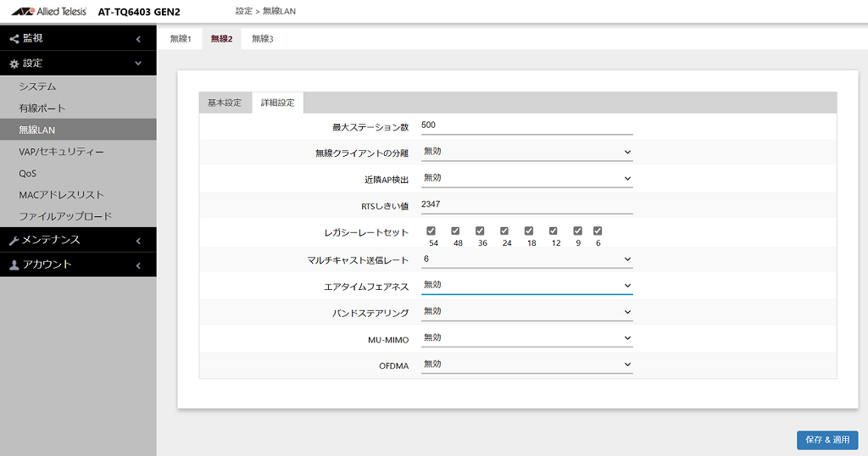The height and width of the screenshot is (456, 868).
Task: Open 近隣AP検出 dropdown
Action: point(526,178)
